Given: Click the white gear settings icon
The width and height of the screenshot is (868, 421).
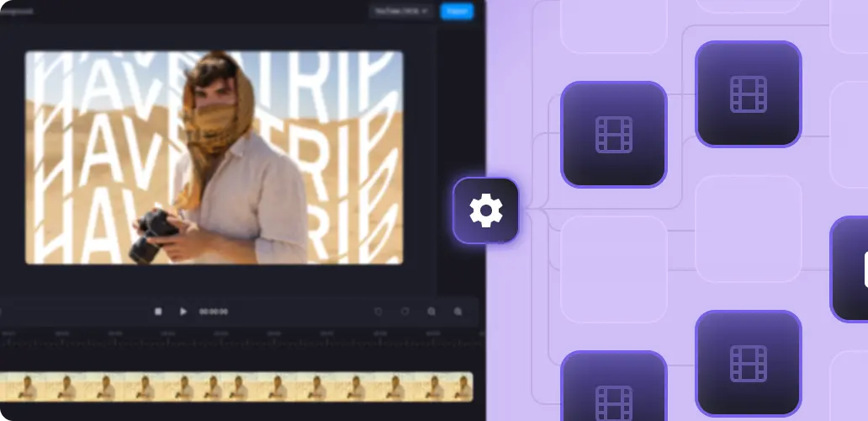Looking at the screenshot, I should click(485, 210).
